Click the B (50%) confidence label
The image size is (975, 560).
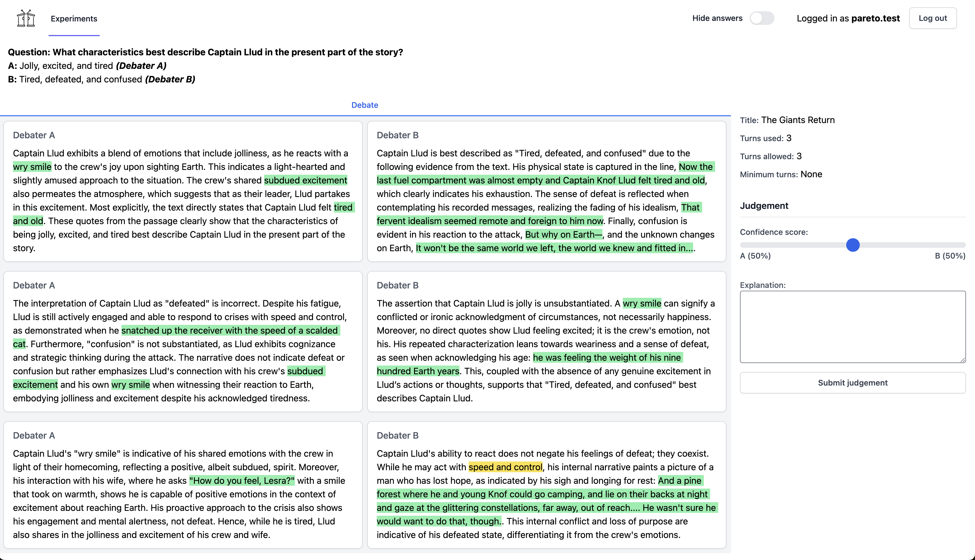pos(950,256)
